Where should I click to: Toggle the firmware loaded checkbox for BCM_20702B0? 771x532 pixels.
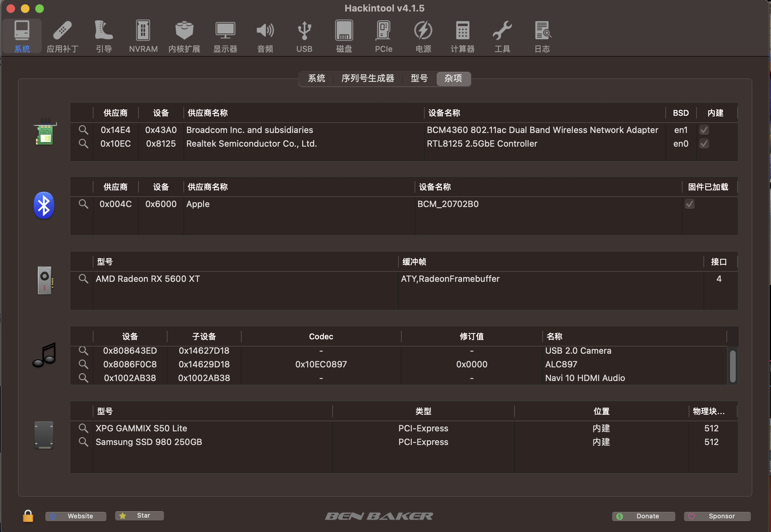coord(689,204)
